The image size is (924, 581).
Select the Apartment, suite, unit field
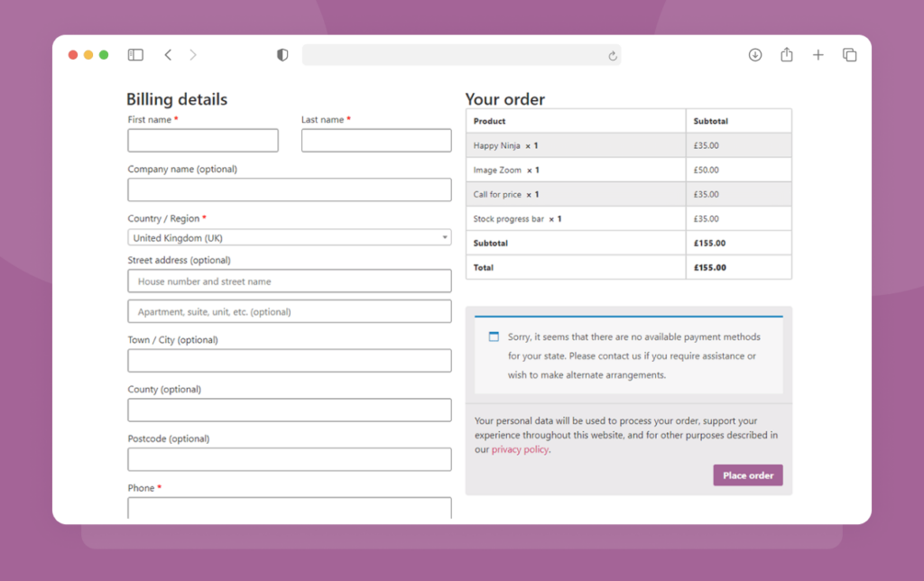pos(289,312)
